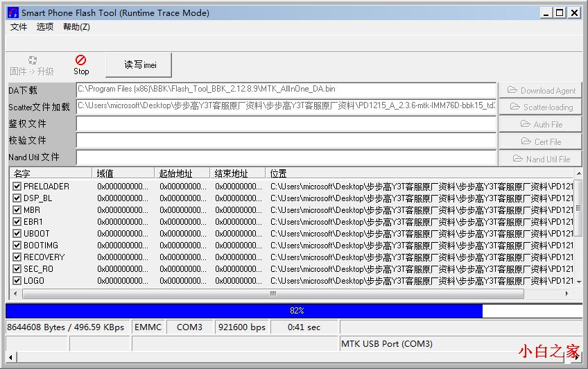The height and width of the screenshot is (369, 588).
Task: Select the PRELOADER row name text
Action: tap(46, 187)
